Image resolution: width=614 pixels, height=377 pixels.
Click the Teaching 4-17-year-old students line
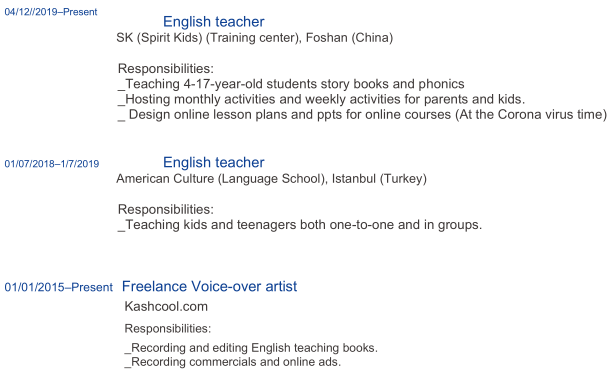291,84
